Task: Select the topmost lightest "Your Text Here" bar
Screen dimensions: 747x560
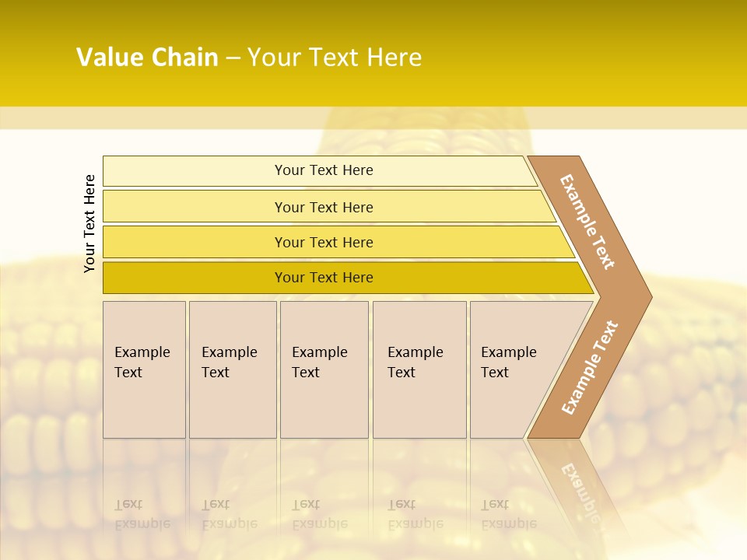Action: (323, 170)
